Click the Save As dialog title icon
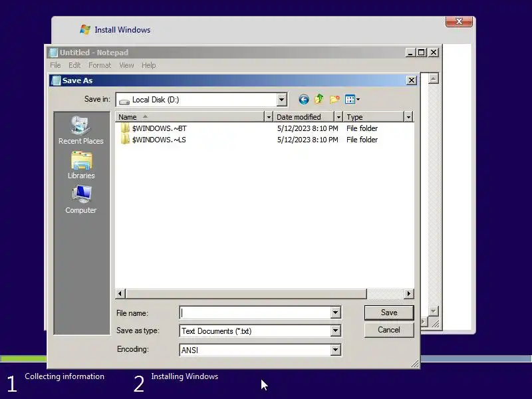This screenshot has height=399, width=532. point(56,80)
